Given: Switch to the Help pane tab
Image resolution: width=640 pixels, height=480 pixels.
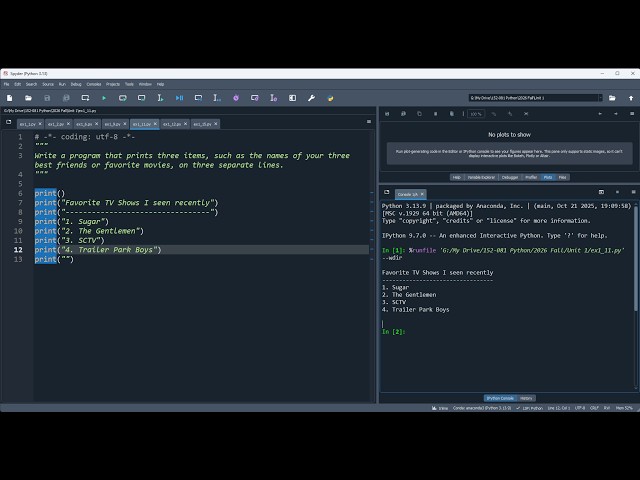Looking at the screenshot, I should point(457,177).
